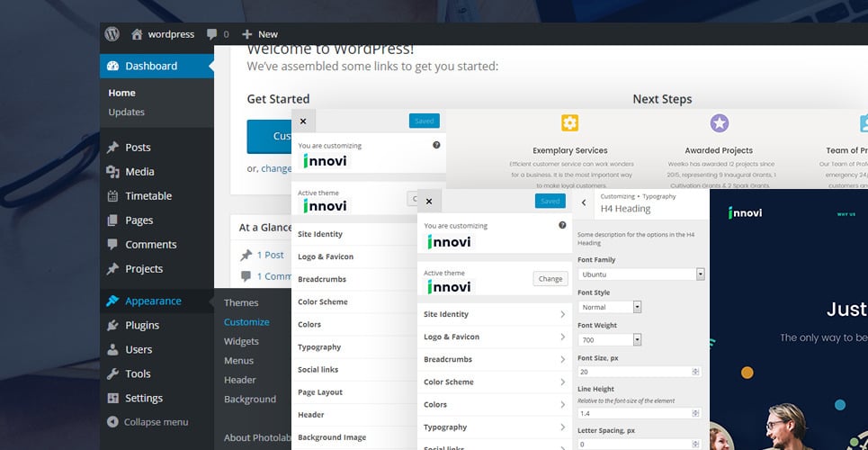Open Media library icon in sidebar
Image resolution: width=868 pixels, height=450 pixels.
click(x=112, y=172)
